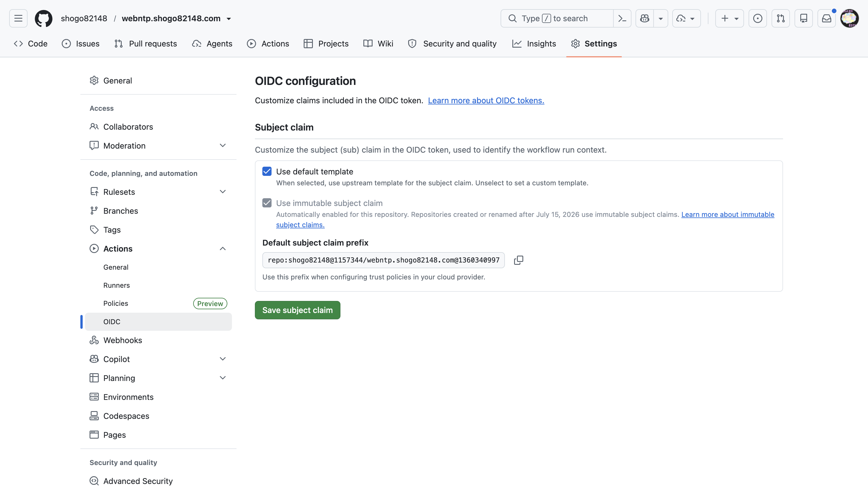868x494 pixels.
Task: Click Save subject claim button
Action: [297, 310]
